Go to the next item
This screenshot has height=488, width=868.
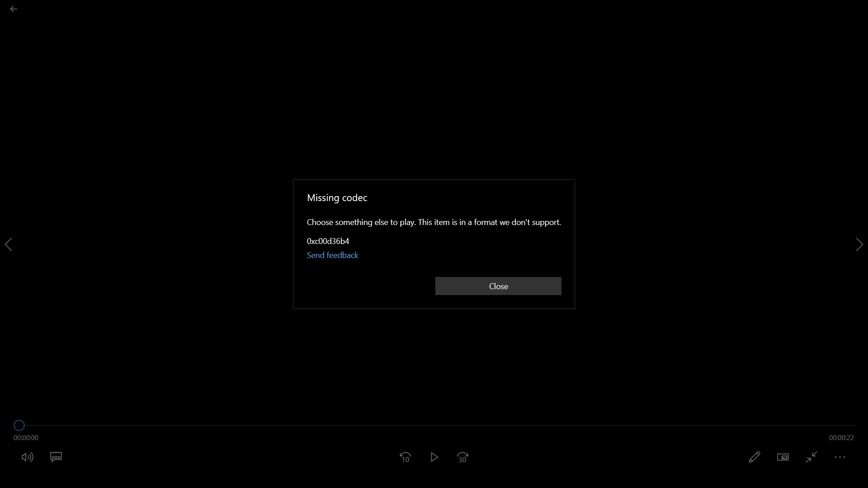click(x=859, y=244)
